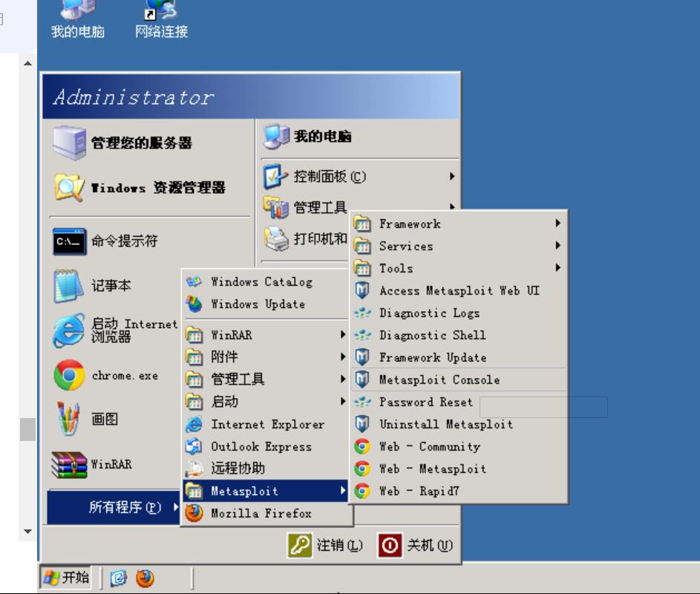Image resolution: width=700 pixels, height=594 pixels.
Task: Click the Outlook Express icon
Action: (x=194, y=446)
